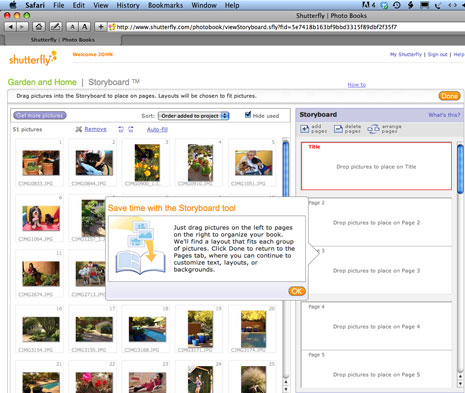The width and height of the screenshot is (465, 393).
Task: Open the Bookmarks menu
Action: [x=165, y=5]
